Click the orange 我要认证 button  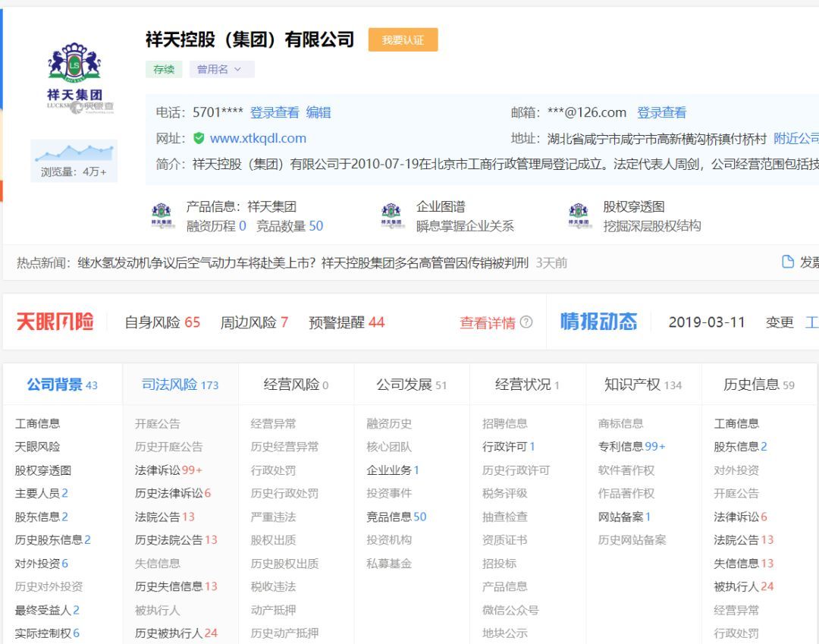point(403,39)
